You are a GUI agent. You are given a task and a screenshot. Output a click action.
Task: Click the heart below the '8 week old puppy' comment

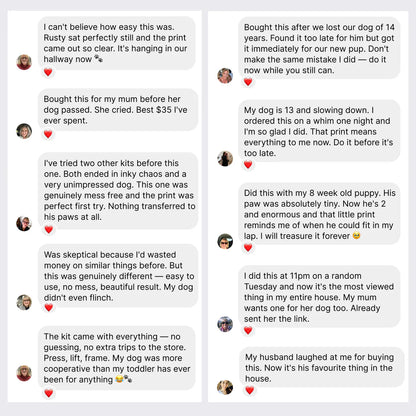point(248,247)
